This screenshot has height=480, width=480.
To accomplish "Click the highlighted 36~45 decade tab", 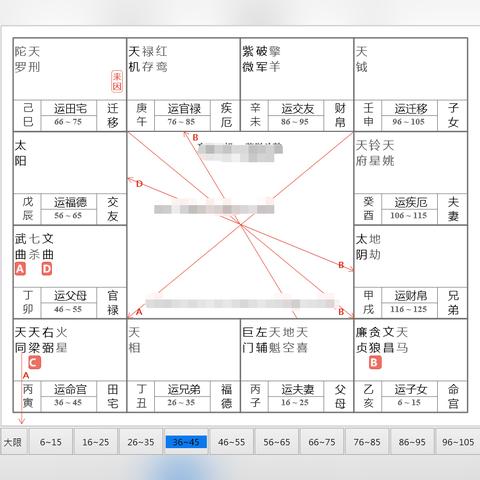I will (x=186, y=442).
